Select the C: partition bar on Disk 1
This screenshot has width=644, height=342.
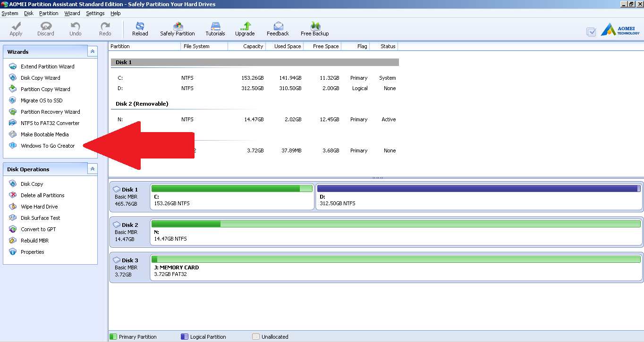coord(232,197)
